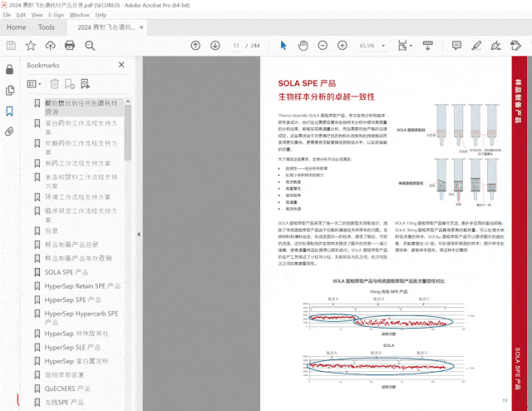Open zoom level dropdown arrow
The image size is (532, 411).
coord(383,46)
